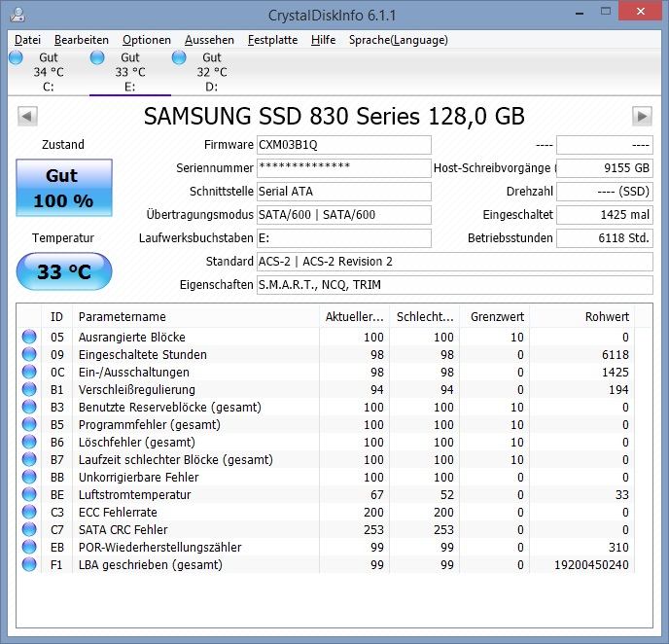
Task: Click the masked Seriennummer field
Action: (344, 168)
